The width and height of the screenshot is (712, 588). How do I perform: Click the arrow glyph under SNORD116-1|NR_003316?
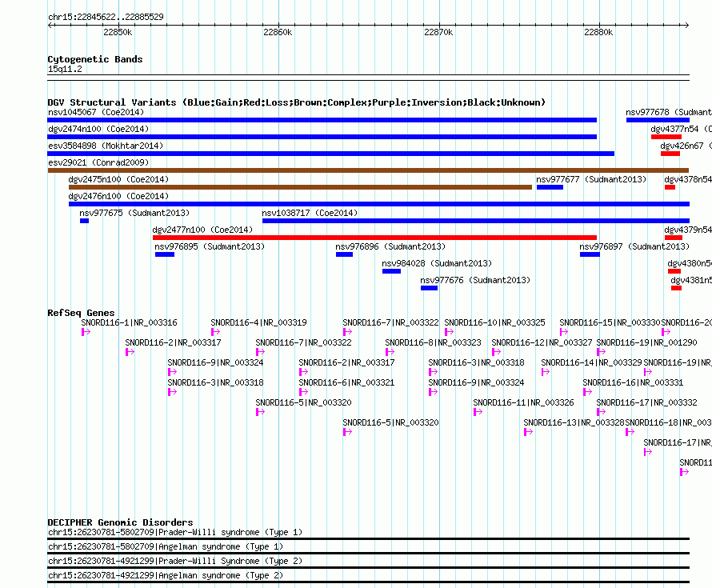pos(86,332)
